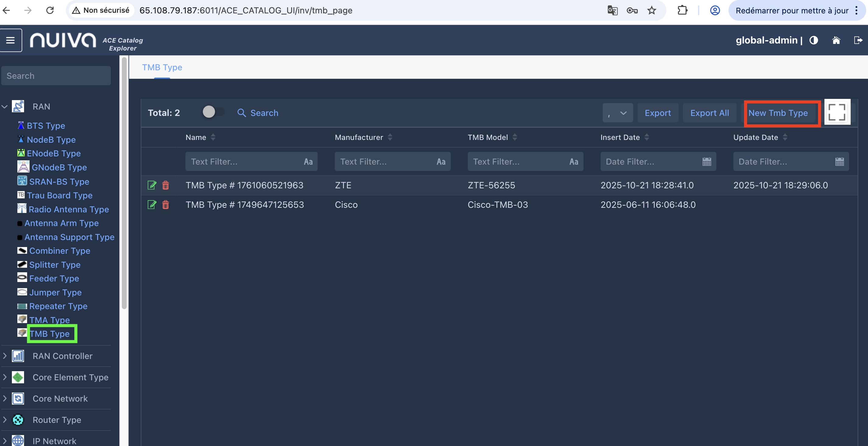Click the home icon in header
The height and width of the screenshot is (446, 868).
836,40
